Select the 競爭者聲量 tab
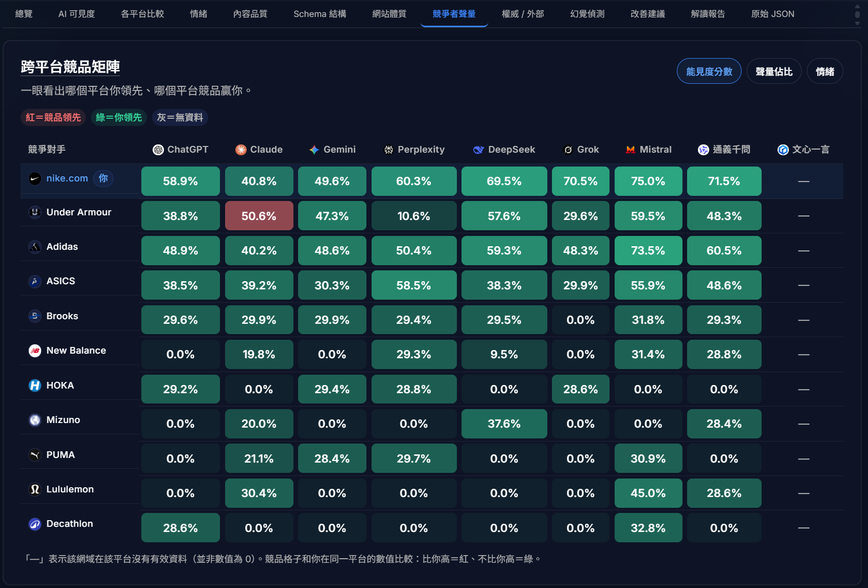This screenshot has width=868, height=588. coord(454,14)
